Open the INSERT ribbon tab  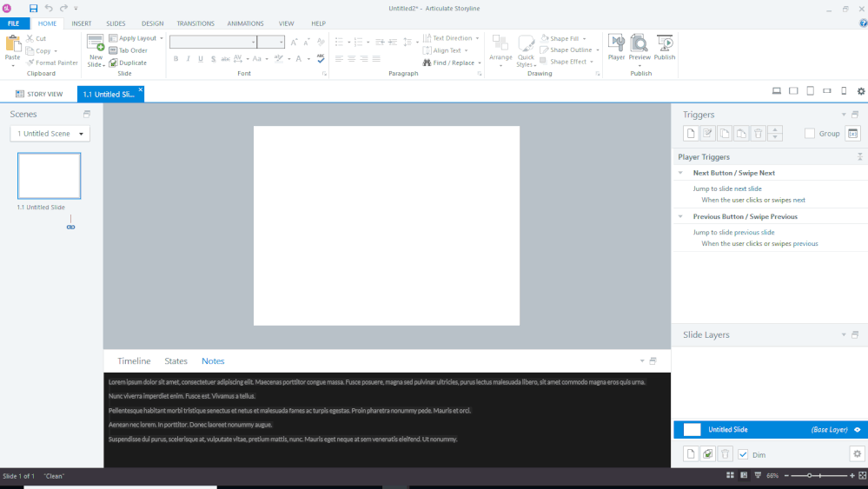82,23
